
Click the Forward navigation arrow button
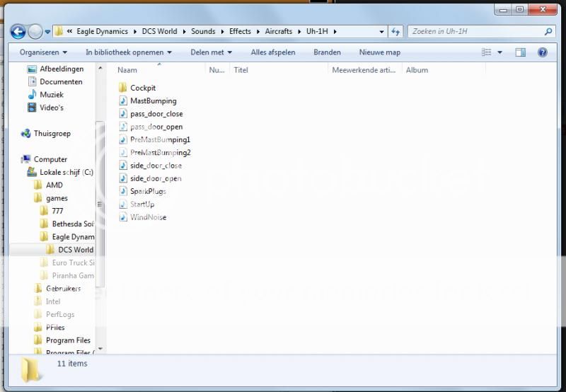(x=35, y=32)
